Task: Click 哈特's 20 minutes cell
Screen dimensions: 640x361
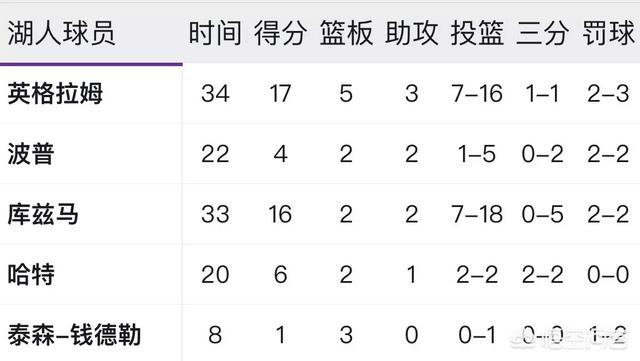Action: 215,274
